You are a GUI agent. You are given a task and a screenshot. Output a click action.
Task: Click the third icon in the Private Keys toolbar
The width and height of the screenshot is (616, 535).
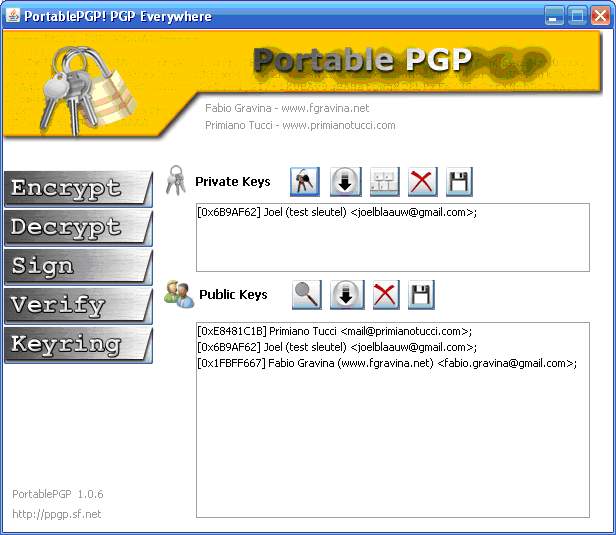click(385, 182)
